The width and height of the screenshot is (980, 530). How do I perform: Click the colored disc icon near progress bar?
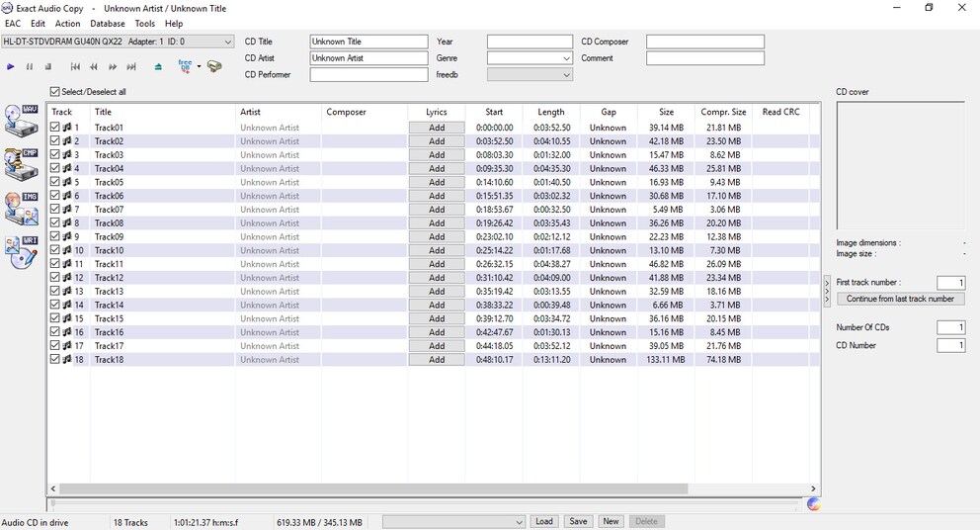pos(813,504)
